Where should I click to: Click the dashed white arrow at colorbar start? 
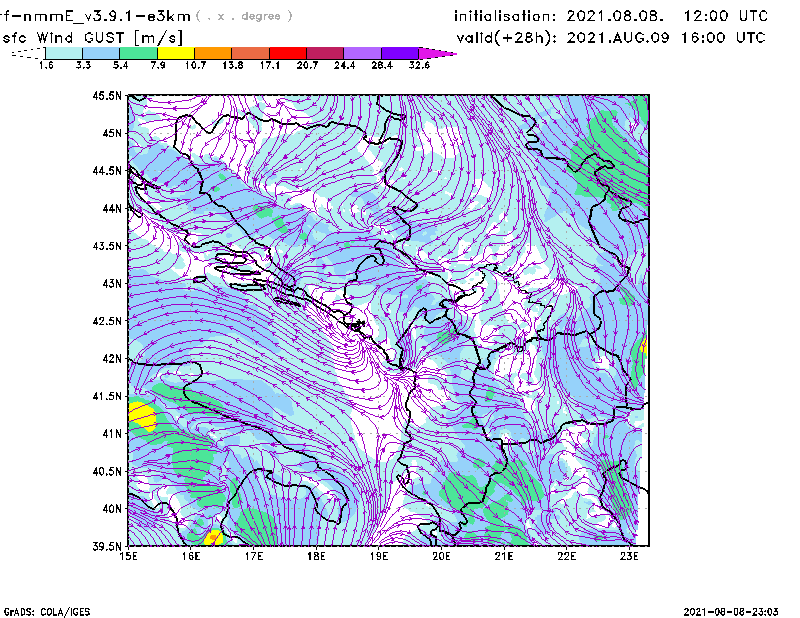click(x=28, y=53)
